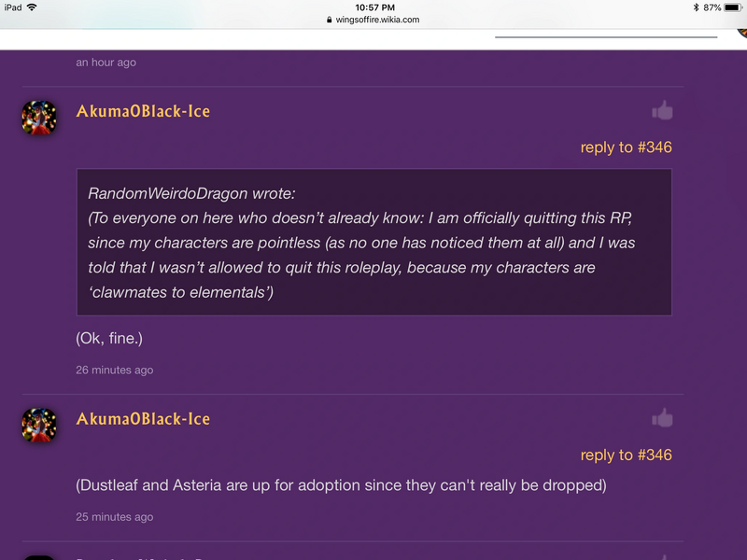Tap the Bluetooth status icon
The height and width of the screenshot is (560, 747).
[695, 7]
